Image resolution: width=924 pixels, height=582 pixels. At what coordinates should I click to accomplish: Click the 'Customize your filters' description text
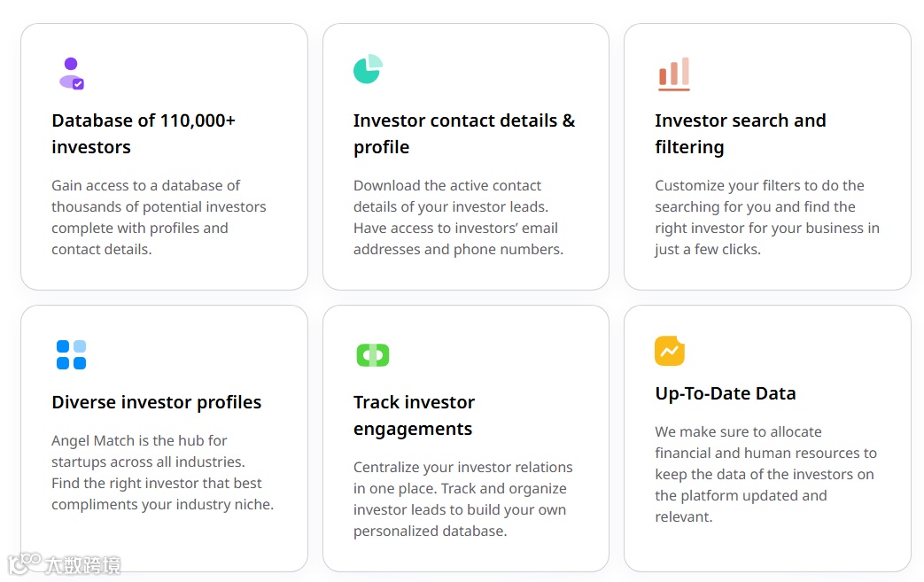click(766, 217)
